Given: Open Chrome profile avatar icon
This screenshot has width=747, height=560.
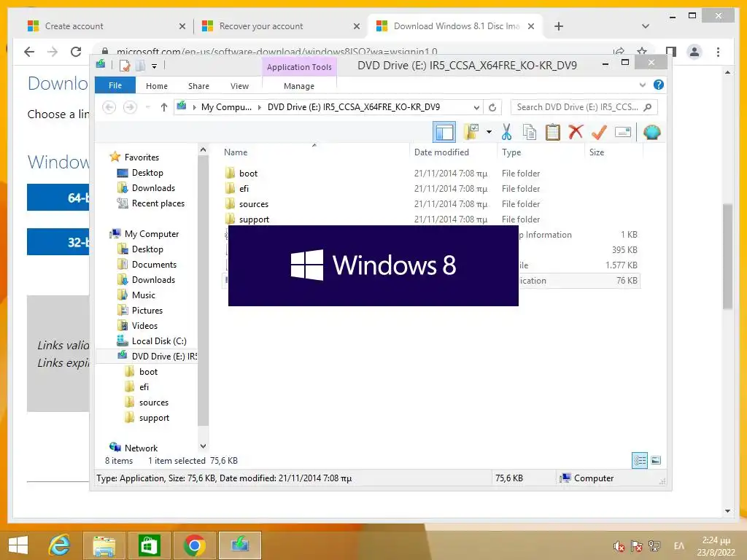Looking at the screenshot, I should (694, 52).
